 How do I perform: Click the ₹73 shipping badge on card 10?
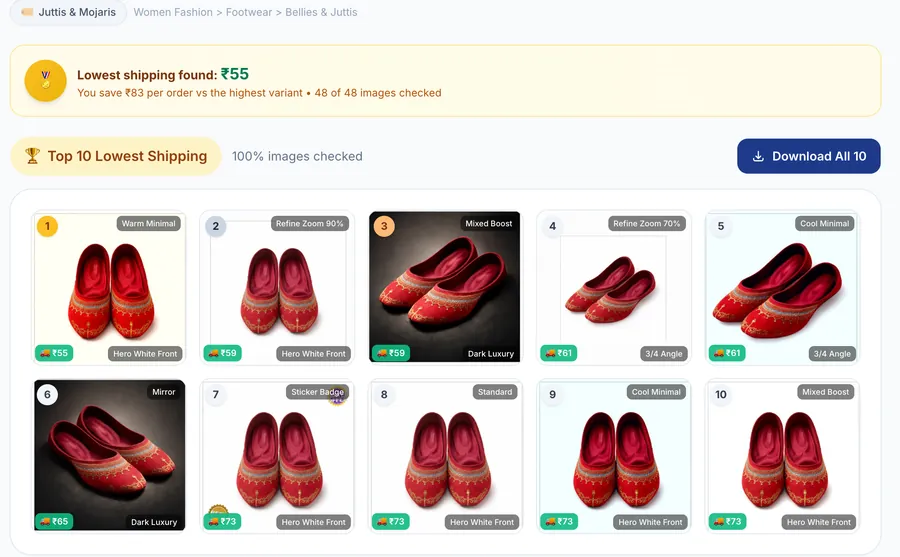coord(727,521)
